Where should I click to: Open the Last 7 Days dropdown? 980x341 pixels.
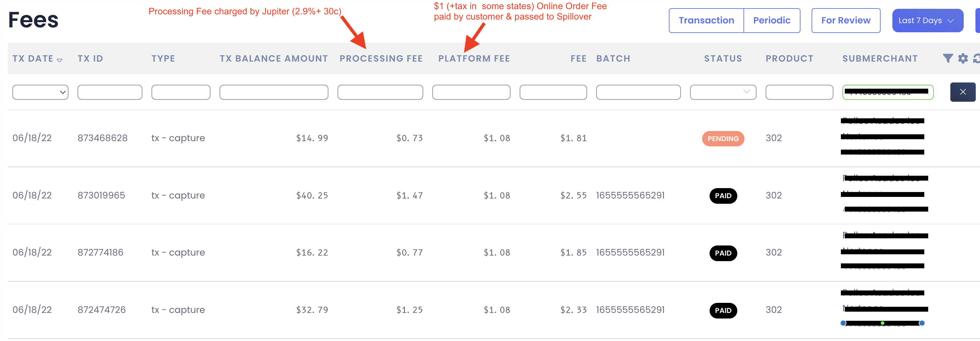(x=927, y=21)
